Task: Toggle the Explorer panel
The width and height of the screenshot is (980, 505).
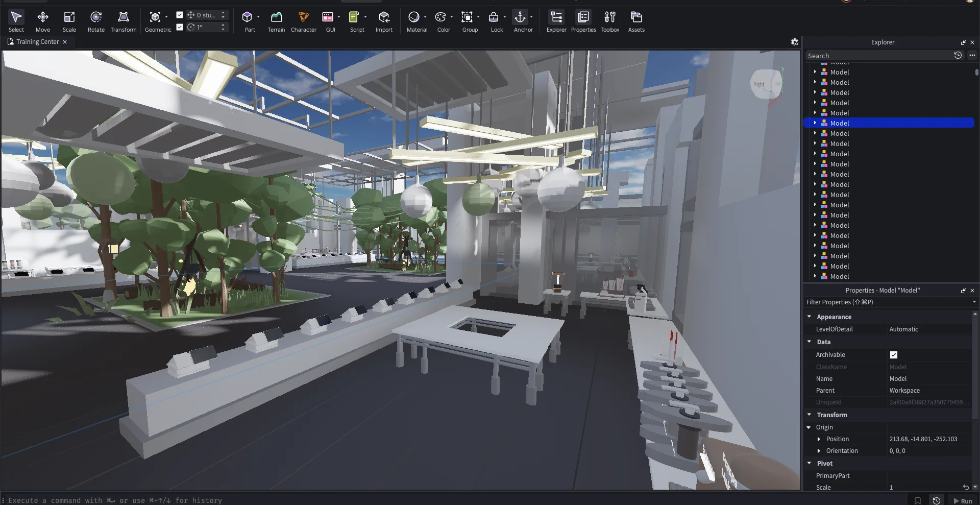Action: (556, 22)
